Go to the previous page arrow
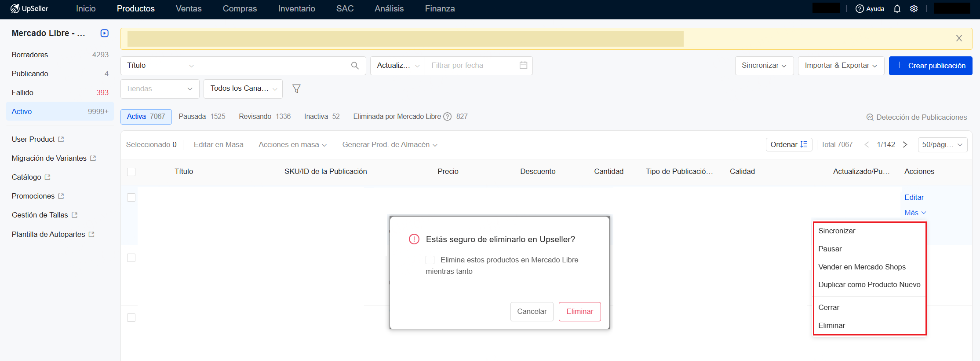Viewport: 980px width, 361px height. click(x=866, y=144)
